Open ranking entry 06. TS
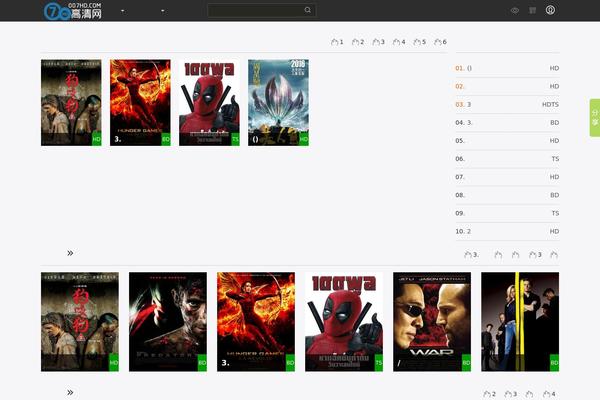Viewport: 600px width, 400px height. [507, 158]
